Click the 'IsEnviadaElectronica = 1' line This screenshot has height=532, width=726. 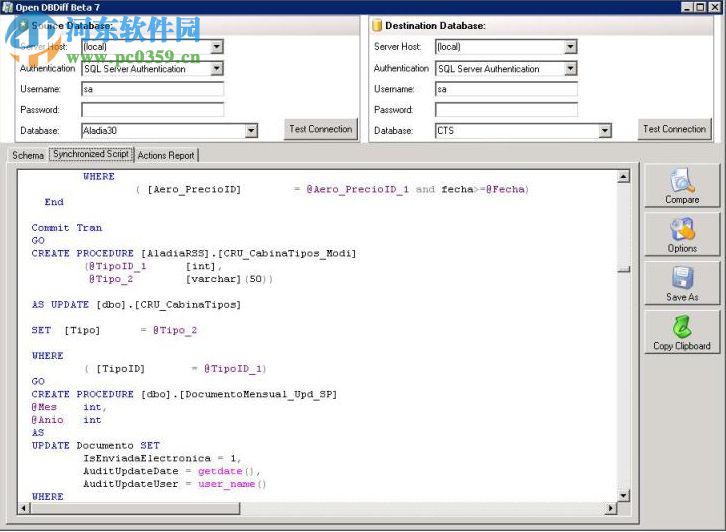[162, 458]
